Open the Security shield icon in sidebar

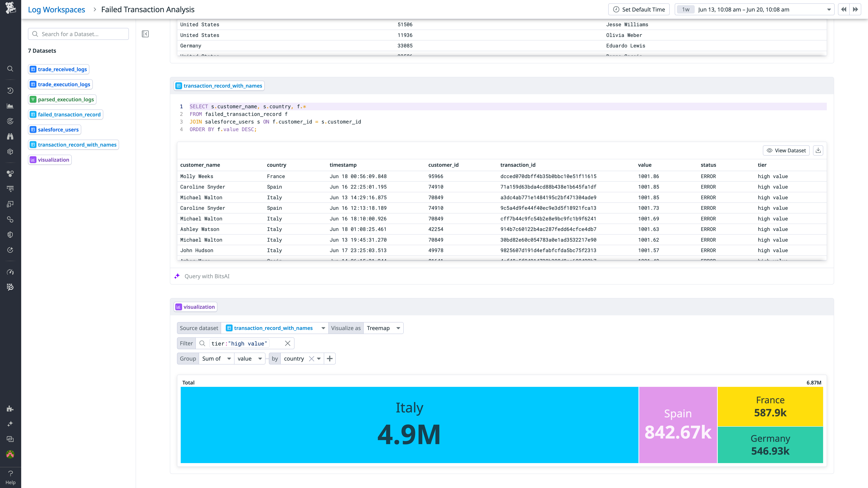10,234
